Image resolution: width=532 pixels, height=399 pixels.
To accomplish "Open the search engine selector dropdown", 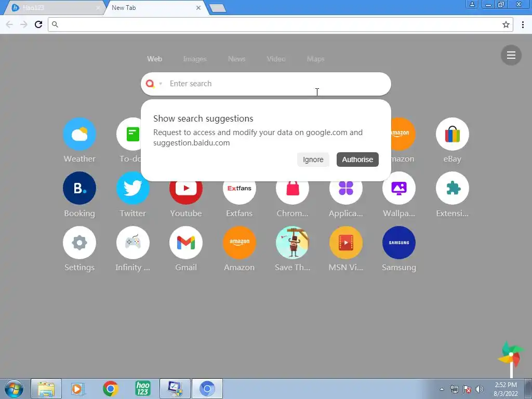I will click(x=161, y=84).
